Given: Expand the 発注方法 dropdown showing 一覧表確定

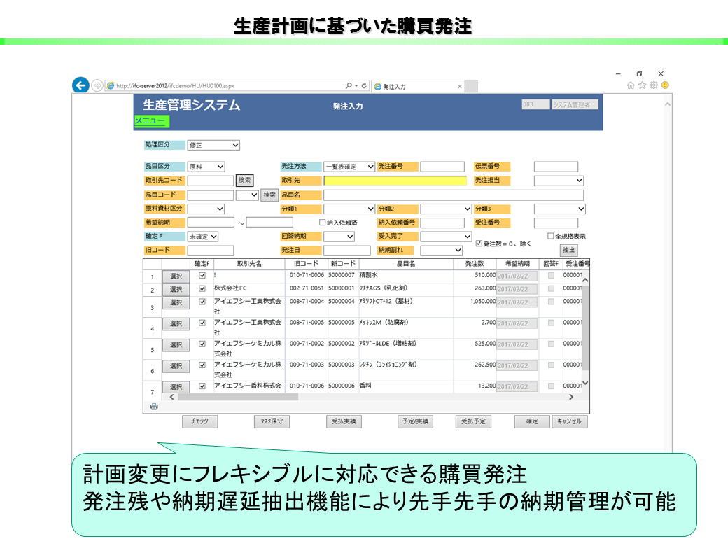Looking at the screenshot, I should click(x=350, y=167).
